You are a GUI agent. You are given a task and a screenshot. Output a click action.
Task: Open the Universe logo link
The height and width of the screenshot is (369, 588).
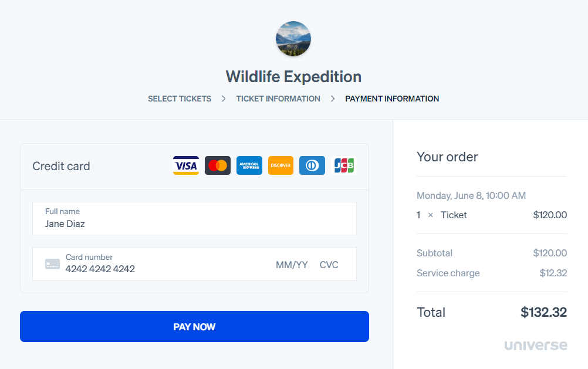[x=536, y=345]
